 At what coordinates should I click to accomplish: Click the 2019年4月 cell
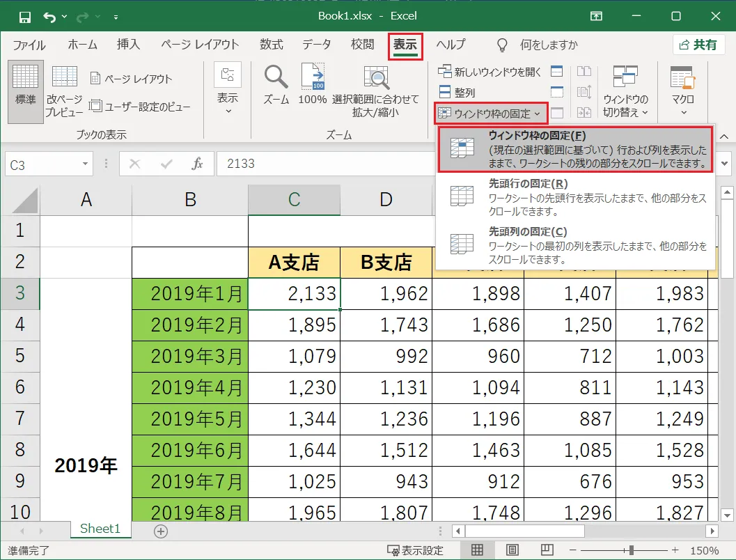(x=190, y=388)
